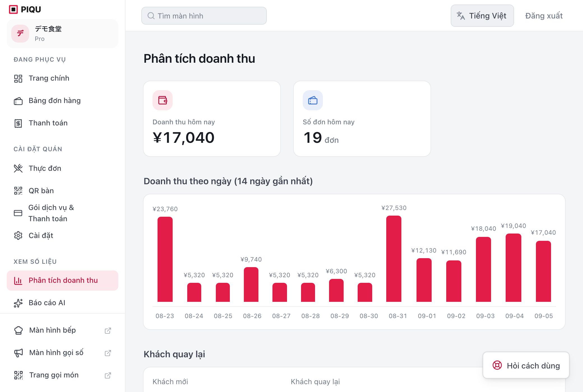The width and height of the screenshot is (583, 392).
Task: Click the Trang chính dashboard grid icon
Action: (18, 78)
